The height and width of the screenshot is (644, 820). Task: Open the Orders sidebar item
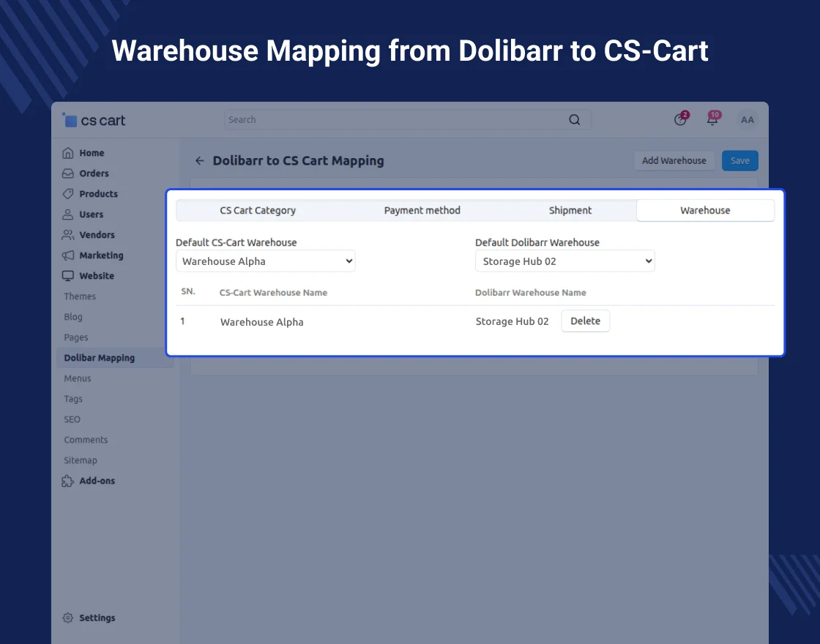tap(94, 173)
